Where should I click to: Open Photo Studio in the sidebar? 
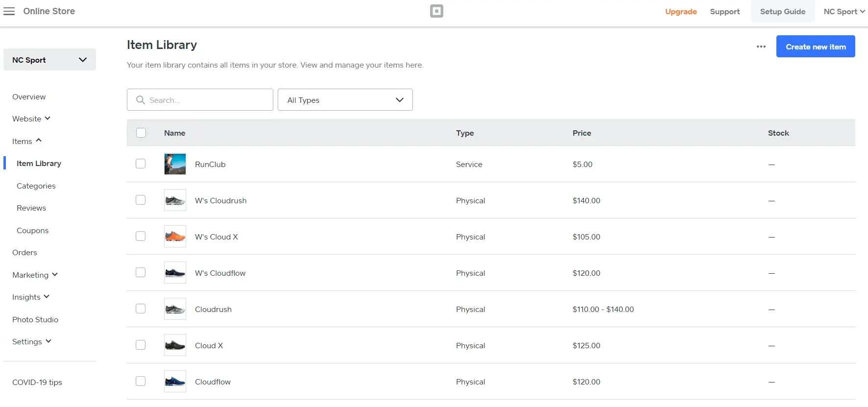[35, 319]
